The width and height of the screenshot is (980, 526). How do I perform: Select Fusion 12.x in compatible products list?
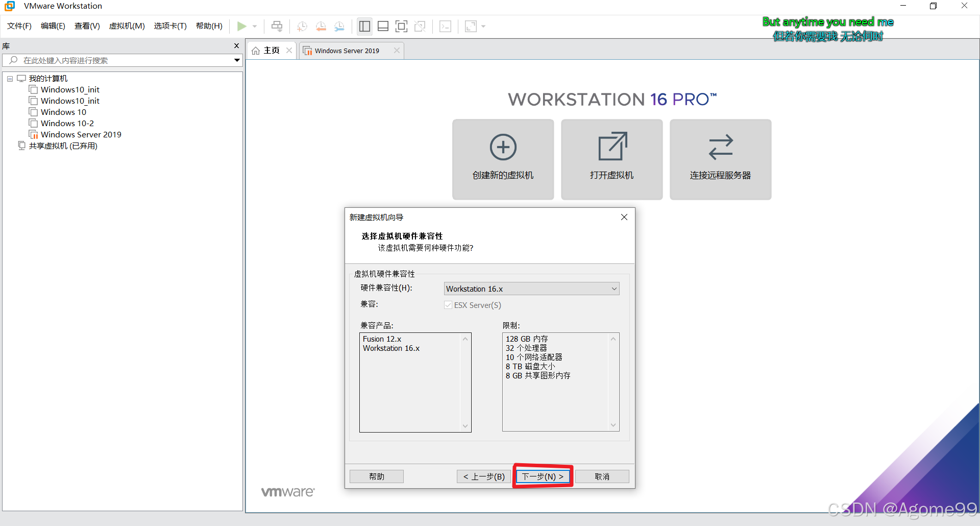pyautogui.click(x=382, y=339)
